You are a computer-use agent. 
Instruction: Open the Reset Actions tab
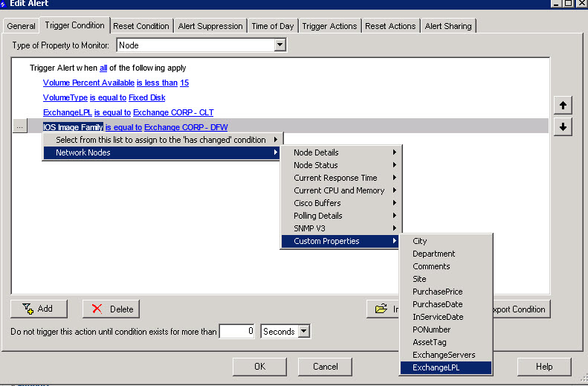[x=390, y=26]
